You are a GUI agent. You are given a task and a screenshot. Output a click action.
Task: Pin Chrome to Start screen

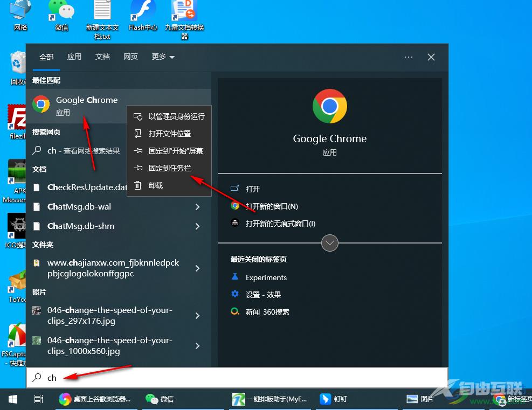tap(175, 151)
